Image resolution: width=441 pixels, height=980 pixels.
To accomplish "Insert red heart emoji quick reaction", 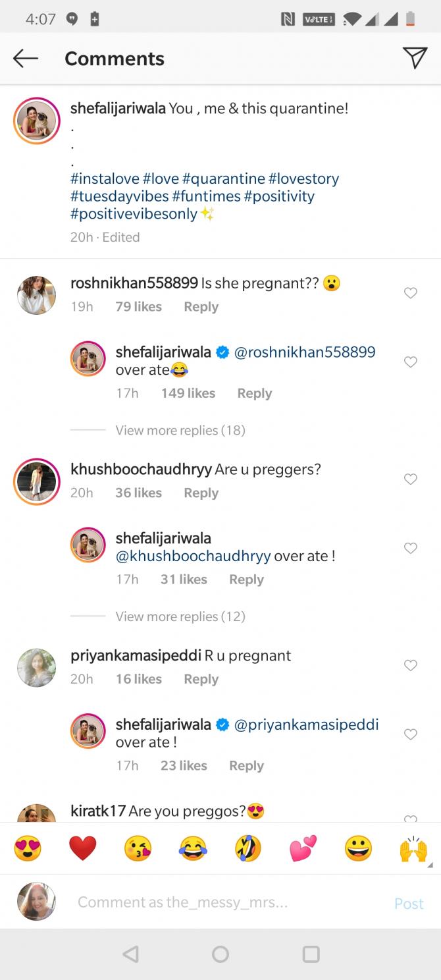I will (x=82, y=848).
